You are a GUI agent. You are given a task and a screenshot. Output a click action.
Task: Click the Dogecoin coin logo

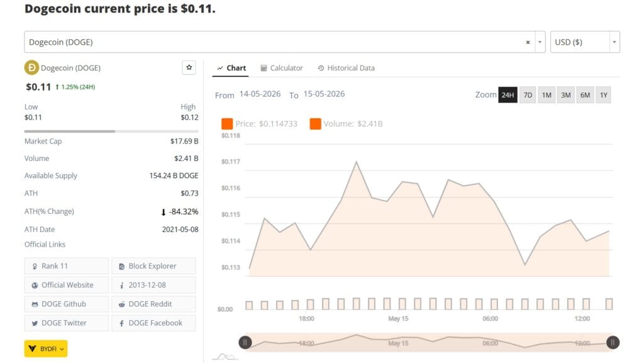tap(31, 68)
